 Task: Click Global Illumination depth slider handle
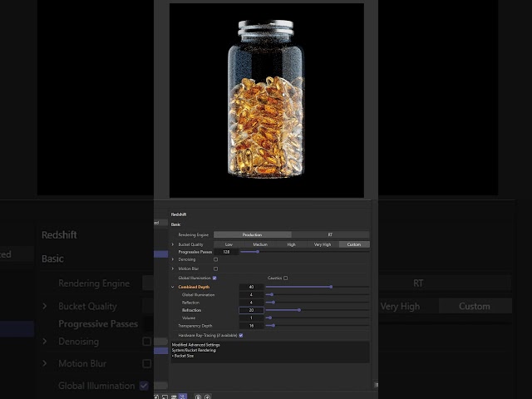point(272,294)
